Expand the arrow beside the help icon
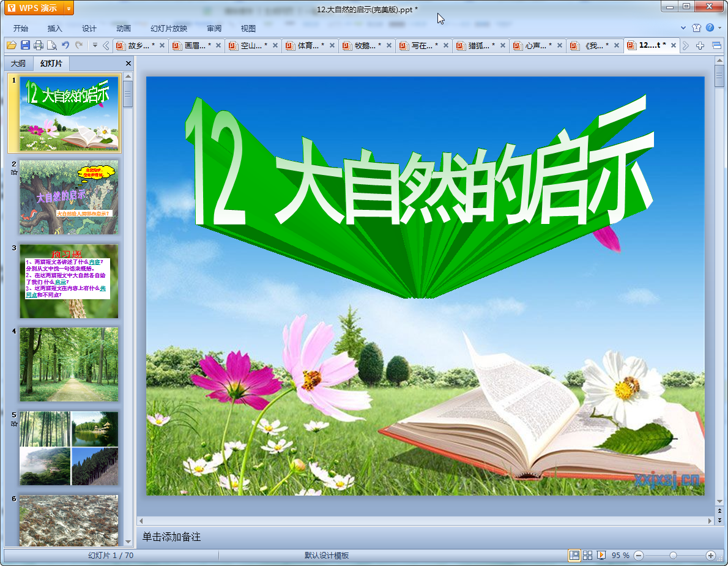Screen dimensions: 728x566 (x=719, y=28)
